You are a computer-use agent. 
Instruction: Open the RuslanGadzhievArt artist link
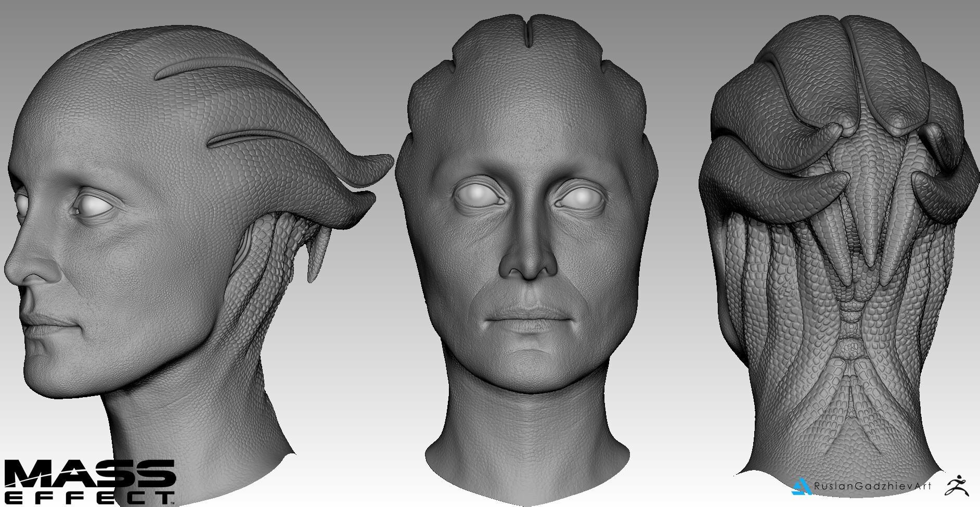[863, 485]
